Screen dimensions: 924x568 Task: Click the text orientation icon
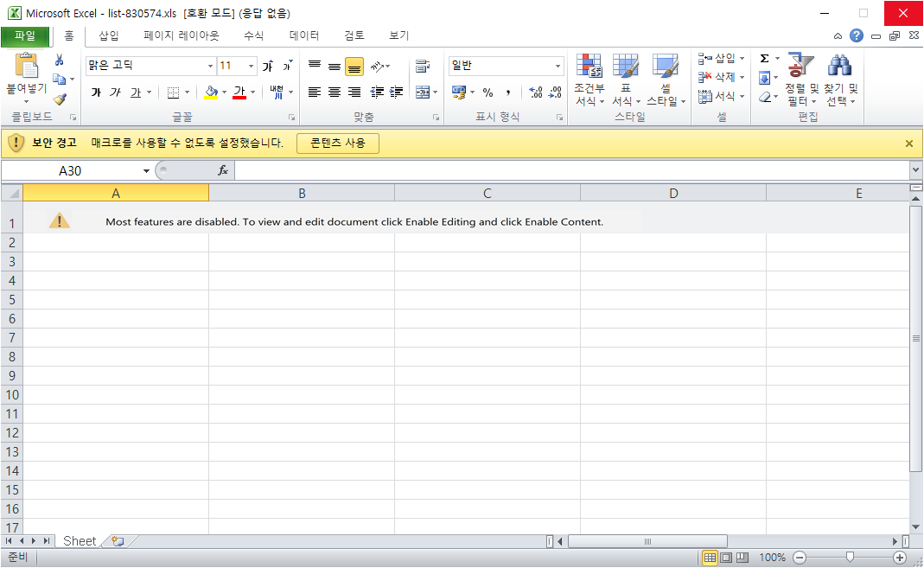pyautogui.click(x=377, y=66)
